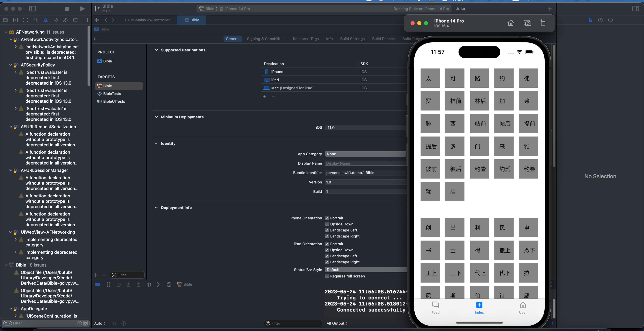This screenshot has width=644, height=331.
Task: Collapse the Deployment Info section
Action: [156, 208]
